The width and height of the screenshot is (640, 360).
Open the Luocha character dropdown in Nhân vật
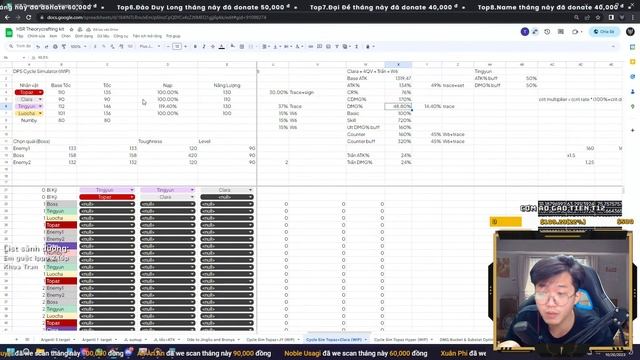(29, 113)
